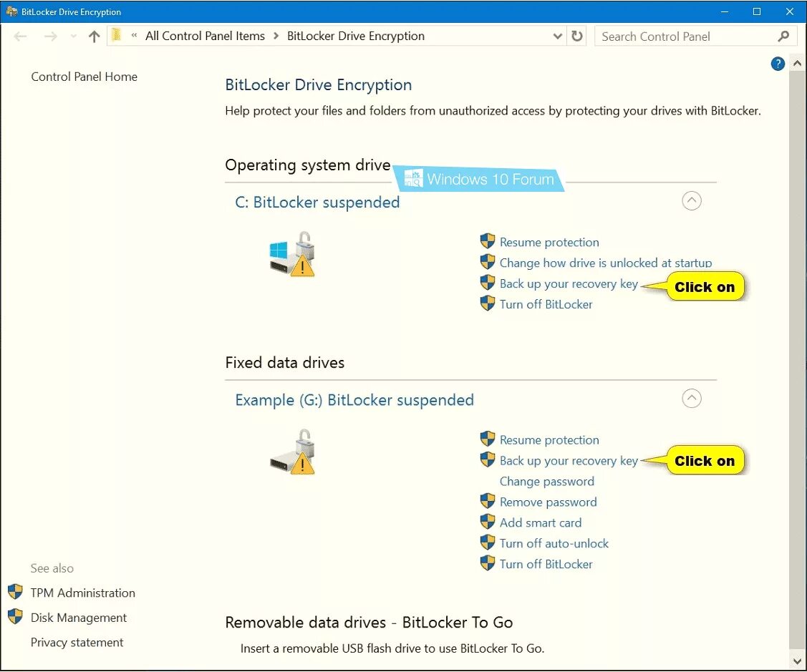Turn off BitLocker on G: drive
807x672 pixels.
[x=546, y=564]
